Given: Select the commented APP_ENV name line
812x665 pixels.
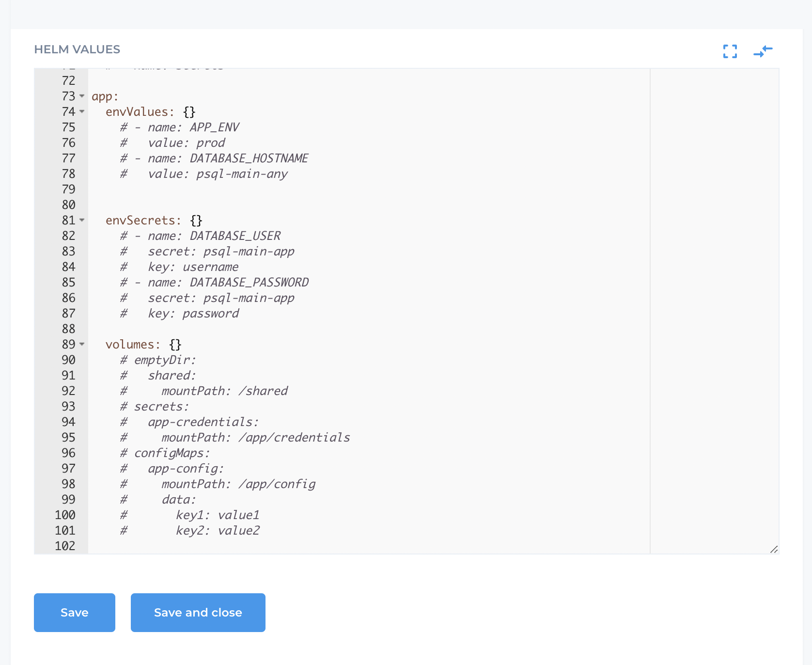Looking at the screenshot, I should [x=179, y=127].
